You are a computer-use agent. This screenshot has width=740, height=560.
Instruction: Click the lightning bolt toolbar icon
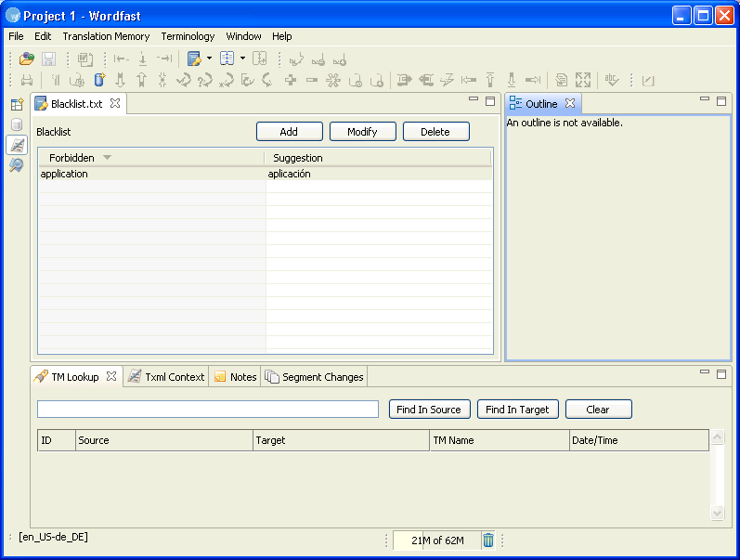tap(447, 80)
